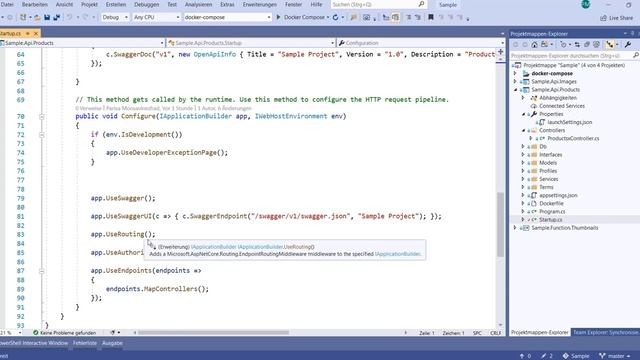Click the Collapse All icon in Projektmappen-Explorer
Screen dimensions: 640x360
point(587,44)
